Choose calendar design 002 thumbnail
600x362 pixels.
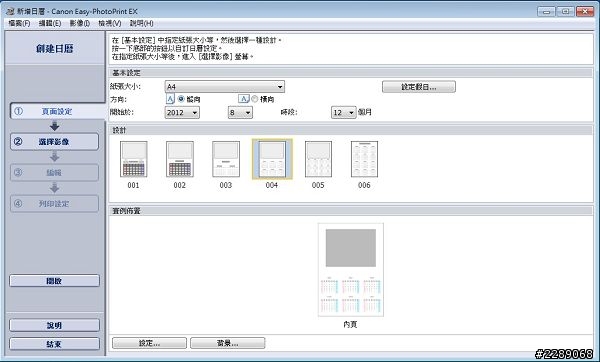180,159
